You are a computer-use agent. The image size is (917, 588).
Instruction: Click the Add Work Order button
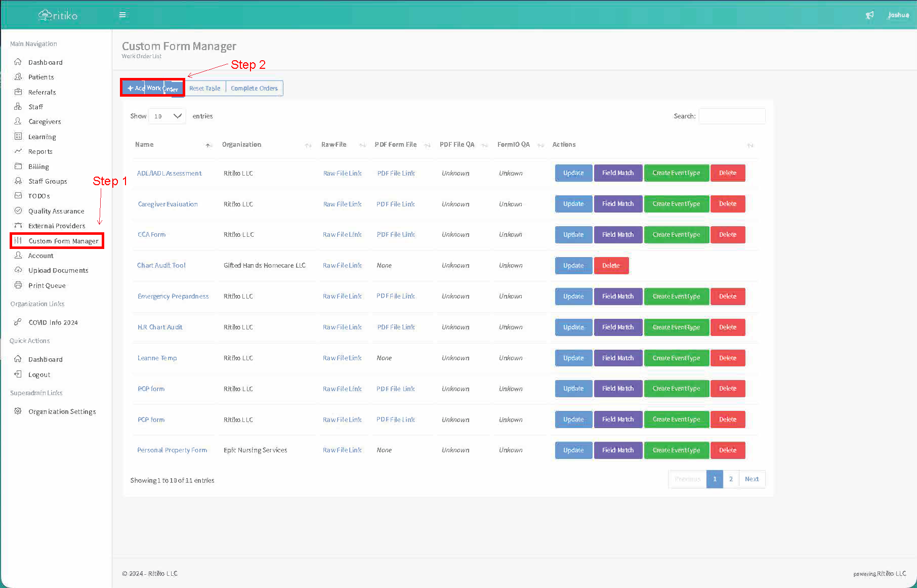(x=152, y=88)
